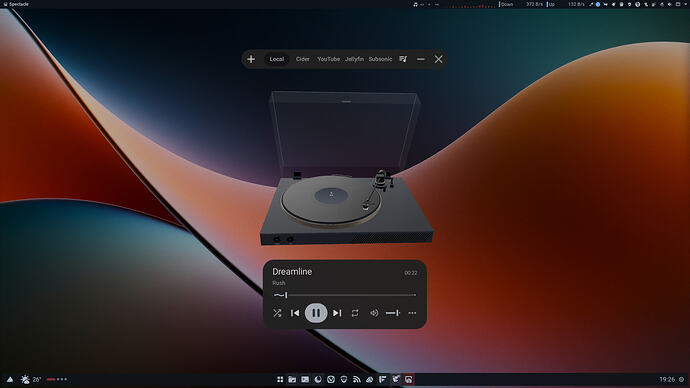Open the Jellyfin source tab
Viewport: 690px width, 388px height.
[354, 59]
